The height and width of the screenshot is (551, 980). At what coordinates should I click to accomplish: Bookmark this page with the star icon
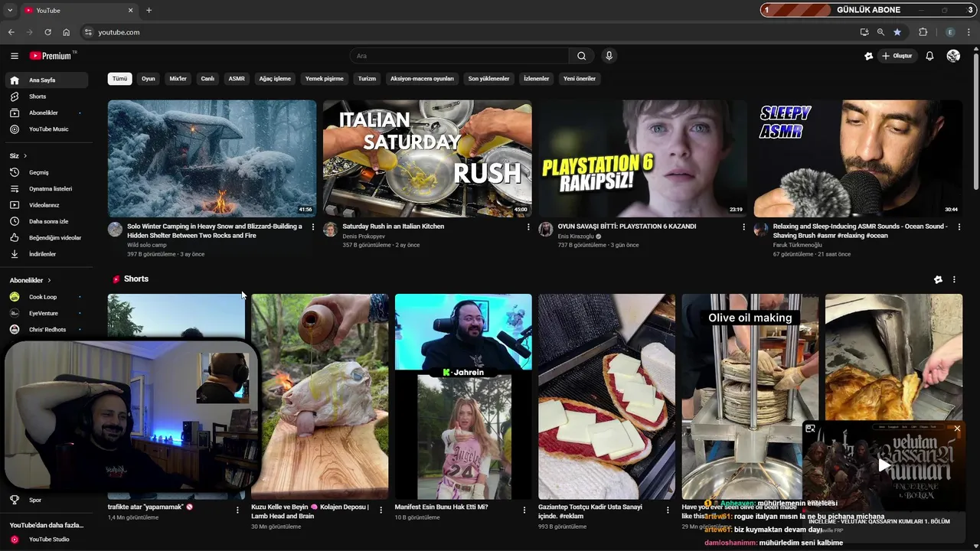click(x=897, y=32)
